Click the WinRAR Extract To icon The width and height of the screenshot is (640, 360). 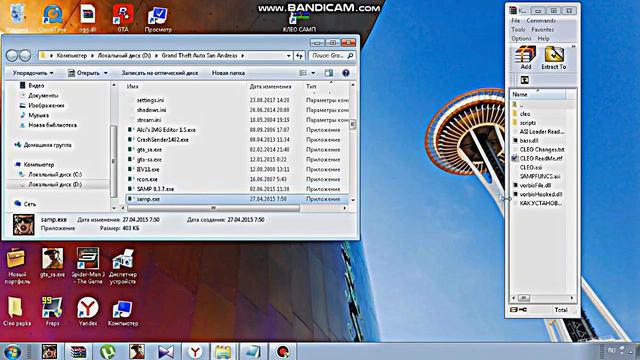click(x=554, y=58)
